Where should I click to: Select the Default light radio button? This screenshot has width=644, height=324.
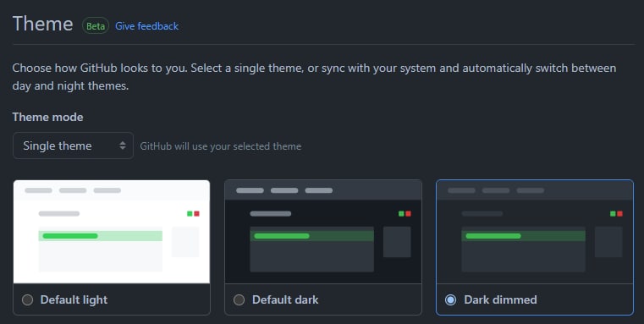pyautogui.click(x=28, y=299)
